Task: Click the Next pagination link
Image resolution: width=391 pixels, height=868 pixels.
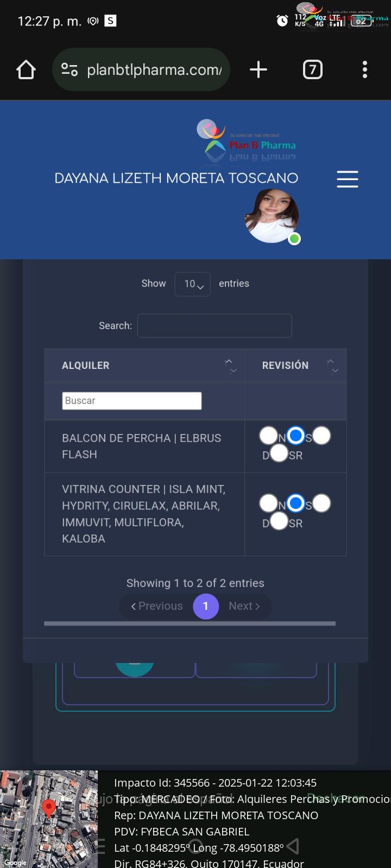Action: click(x=244, y=606)
